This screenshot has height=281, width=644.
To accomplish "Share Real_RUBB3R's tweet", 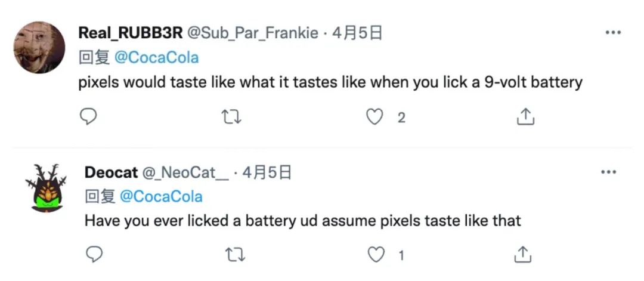I will [525, 117].
